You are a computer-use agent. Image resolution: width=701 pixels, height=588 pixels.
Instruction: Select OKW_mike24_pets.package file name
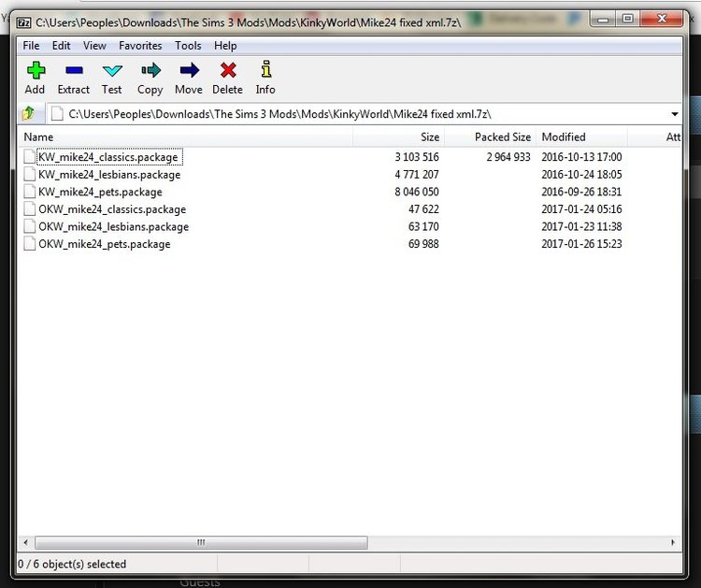105,244
